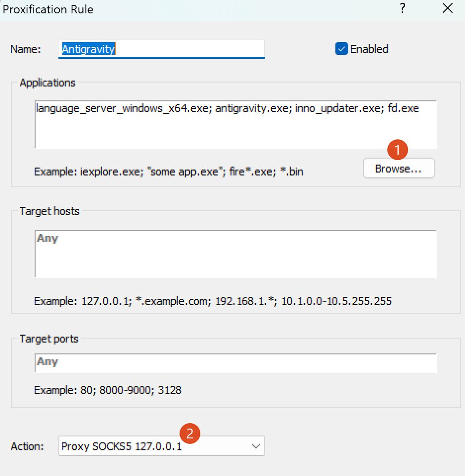The width and height of the screenshot is (465, 476).
Task: Click the red number 2 badge
Action: point(190,434)
